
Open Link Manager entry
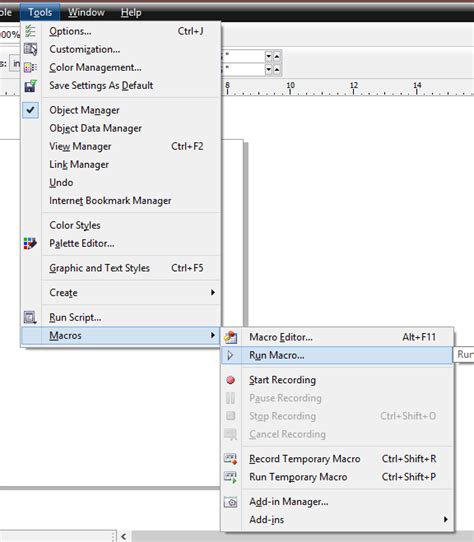pos(121,164)
